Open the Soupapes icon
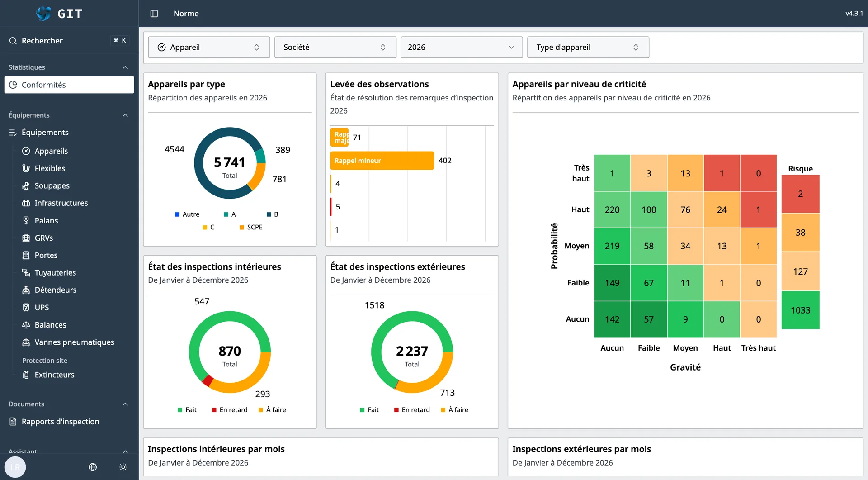 click(26, 185)
